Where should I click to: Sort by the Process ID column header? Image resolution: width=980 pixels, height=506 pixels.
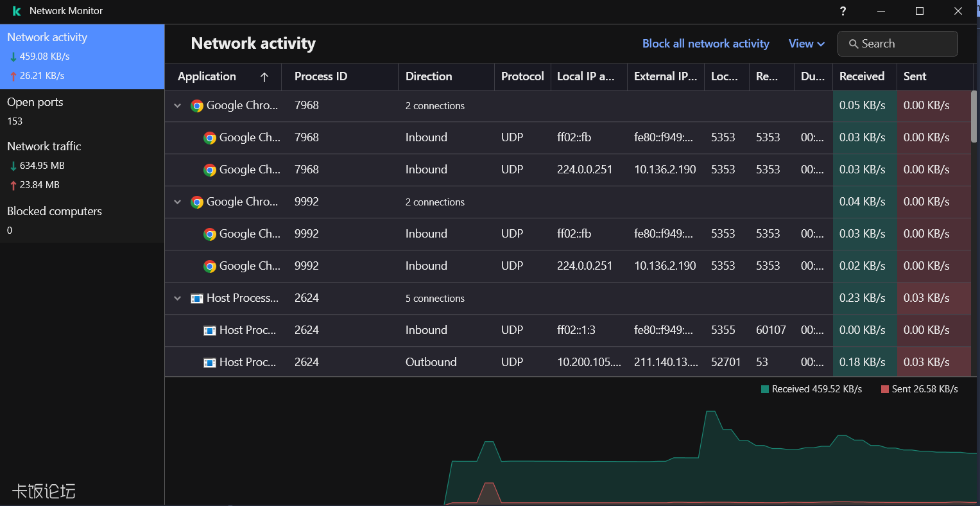pyautogui.click(x=340, y=76)
